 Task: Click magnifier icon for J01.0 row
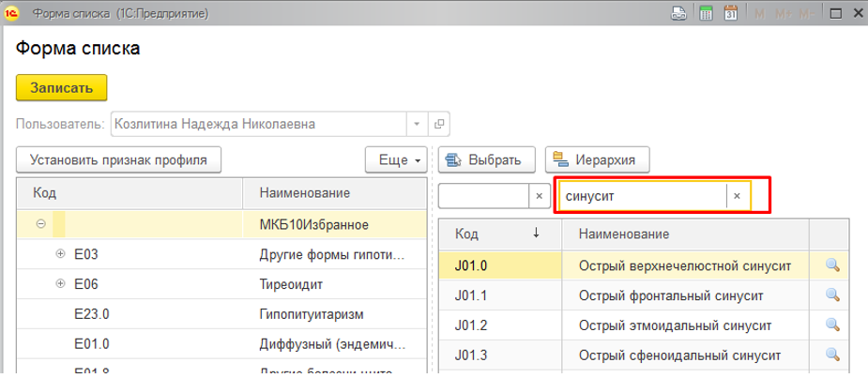pos(830,266)
